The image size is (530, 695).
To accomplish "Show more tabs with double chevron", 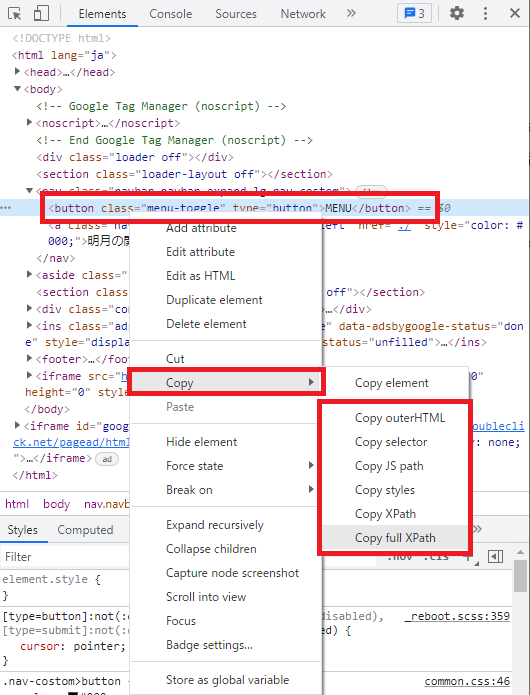I will click(351, 13).
